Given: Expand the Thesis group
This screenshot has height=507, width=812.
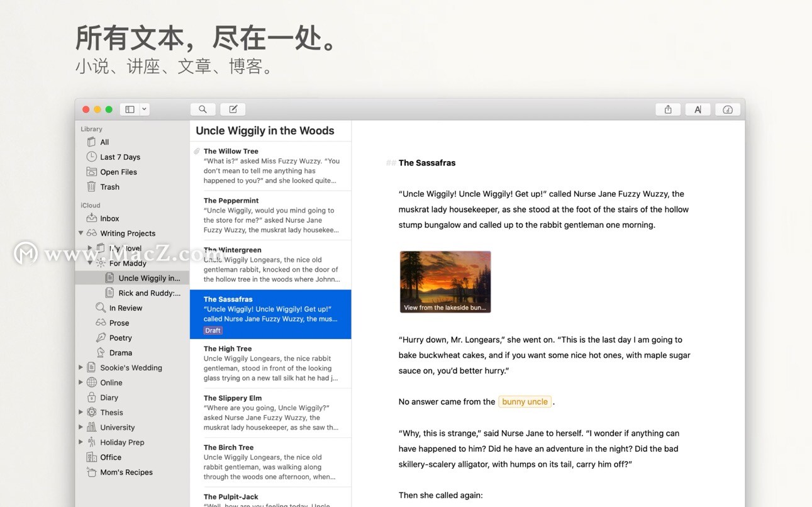Looking at the screenshot, I should pyautogui.click(x=81, y=413).
